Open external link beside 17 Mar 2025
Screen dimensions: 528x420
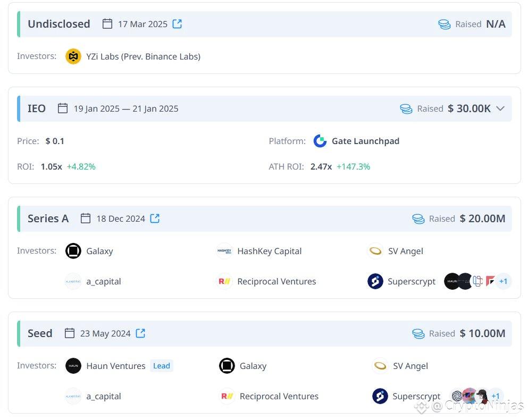pos(177,24)
